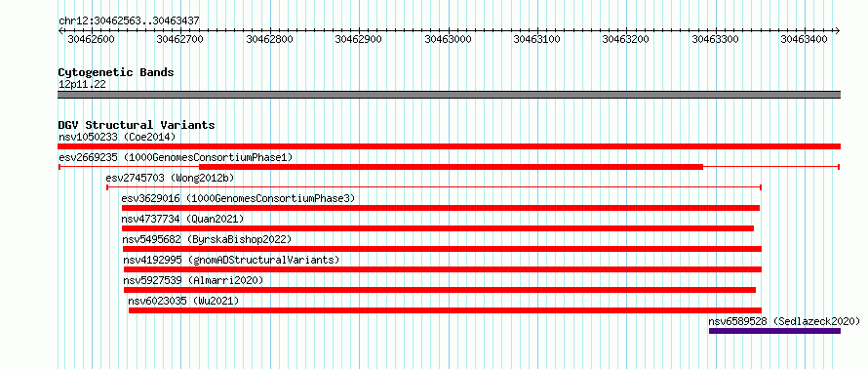Click ruler position 30463400
This screenshot has height=369, width=868.
tap(805, 39)
